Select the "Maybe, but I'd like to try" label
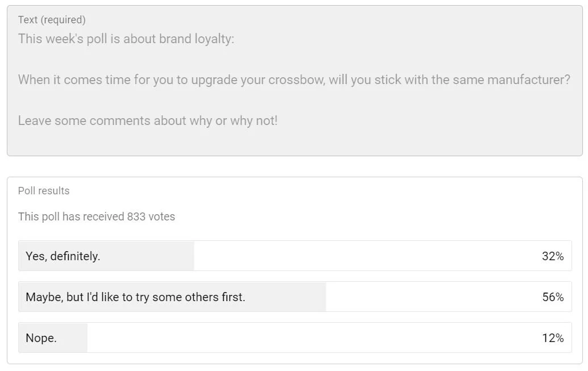This screenshot has height=371, width=588. click(135, 297)
